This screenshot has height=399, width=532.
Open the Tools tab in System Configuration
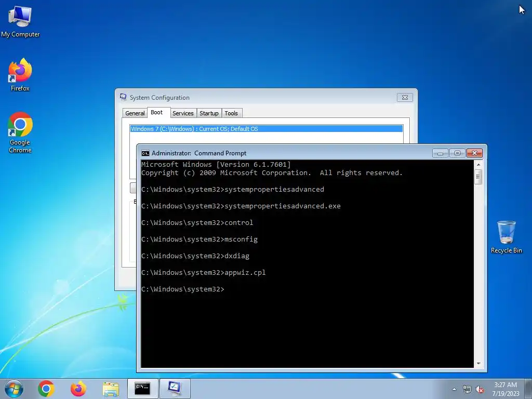pos(231,113)
